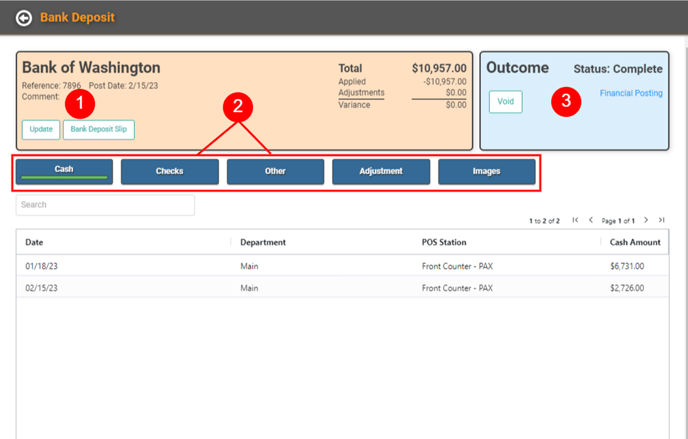Go to next page of results
This screenshot has width=688, height=439.
(x=646, y=220)
